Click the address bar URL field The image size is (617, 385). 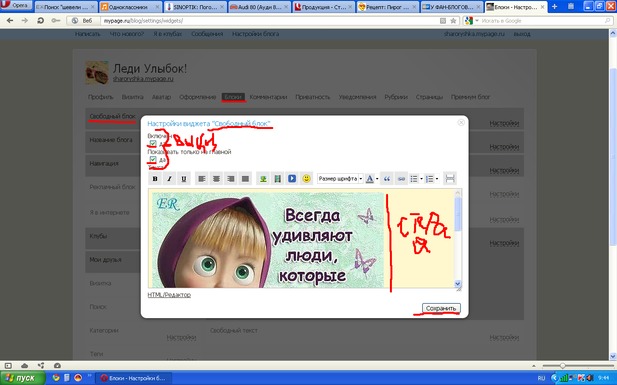270,20
